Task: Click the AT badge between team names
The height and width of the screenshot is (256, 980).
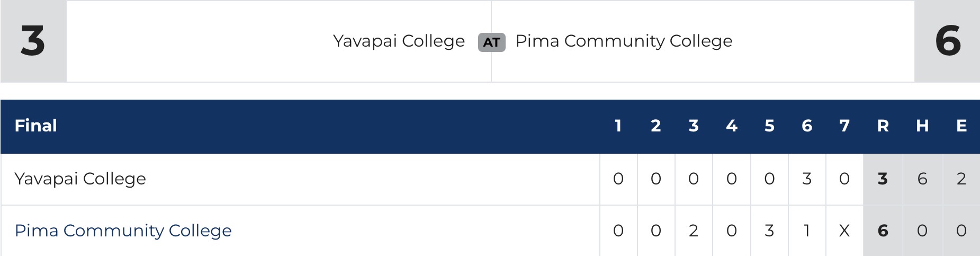Action: tap(491, 42)
